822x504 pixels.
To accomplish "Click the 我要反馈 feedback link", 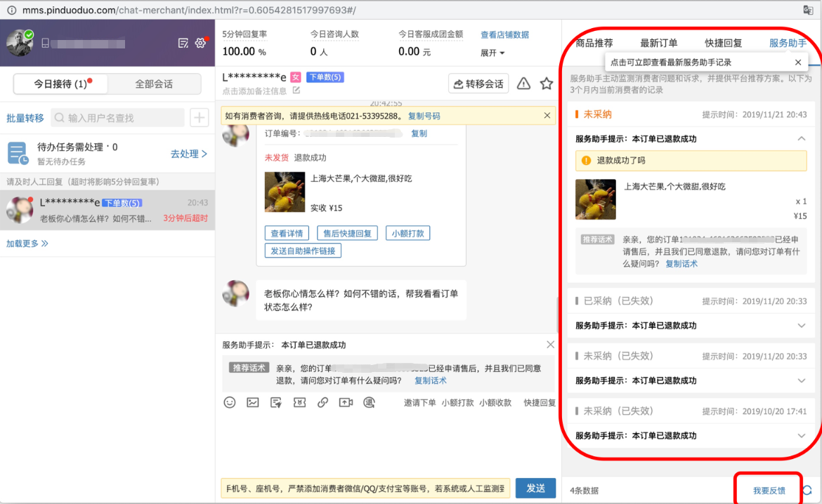I will point(769,491).
